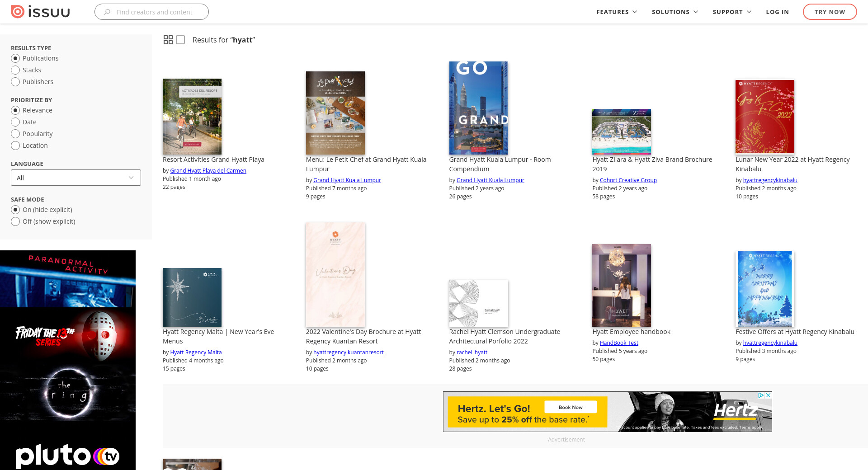Click the Book Now button in Hertz ad

point(571,407)
